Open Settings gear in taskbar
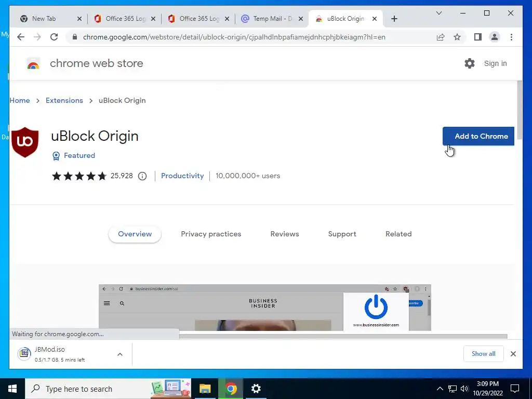This screenshot has height=399, width=532. [256, 389]
